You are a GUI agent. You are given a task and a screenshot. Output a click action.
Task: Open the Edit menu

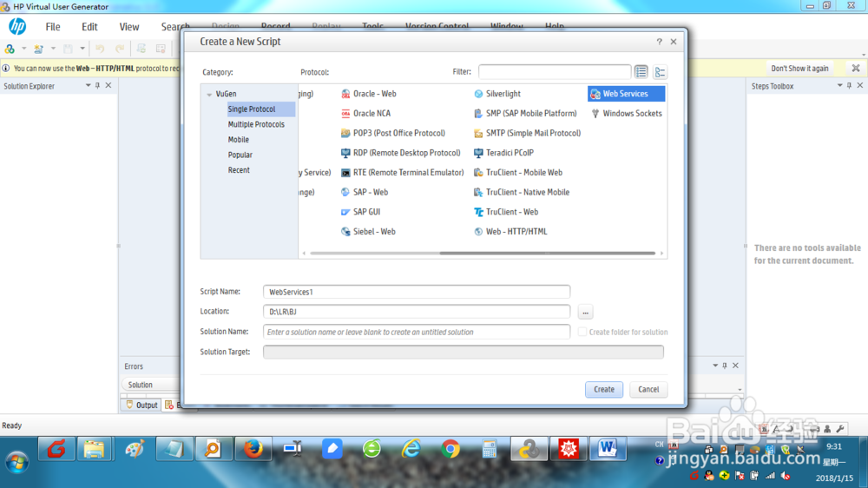tap(89, 27)
